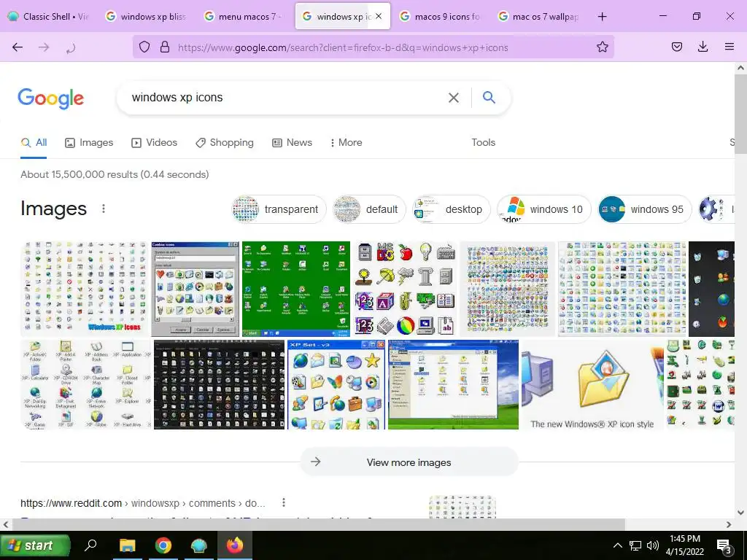This screenshot has width=747, height=560.
Task: Open the green XP desktop thumbnail
Action: [x=296, y=289]
